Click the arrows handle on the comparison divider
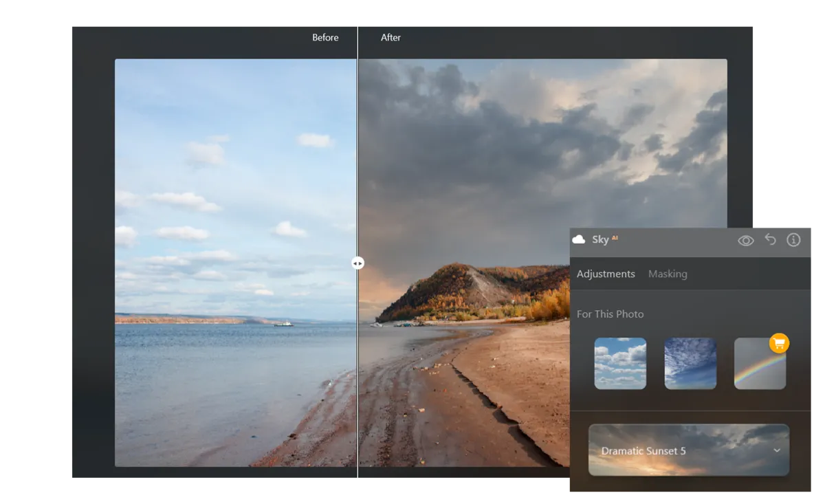The height and width of the screenshot is (504, 825). [357, 263]
